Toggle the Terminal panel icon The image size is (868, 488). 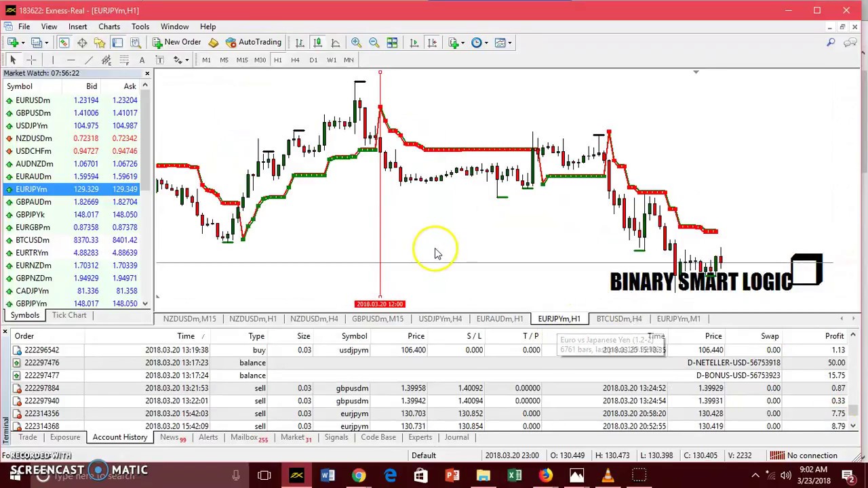pos(117,43)
